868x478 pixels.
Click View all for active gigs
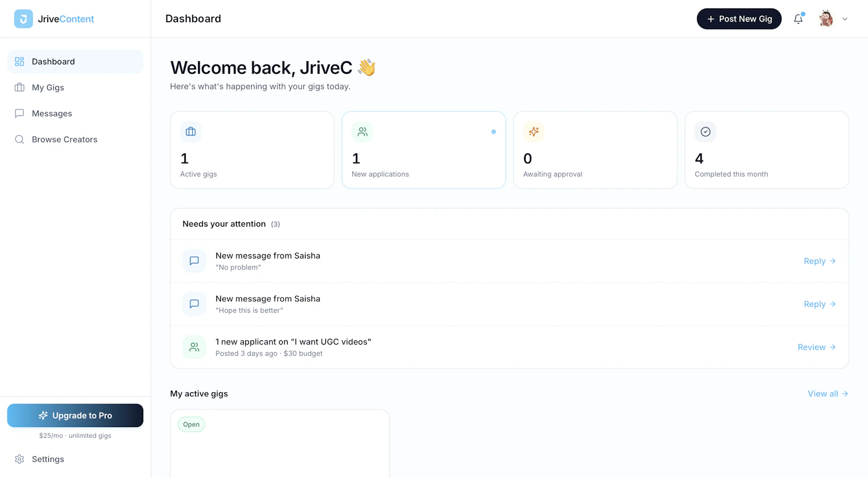click(828, 394)
